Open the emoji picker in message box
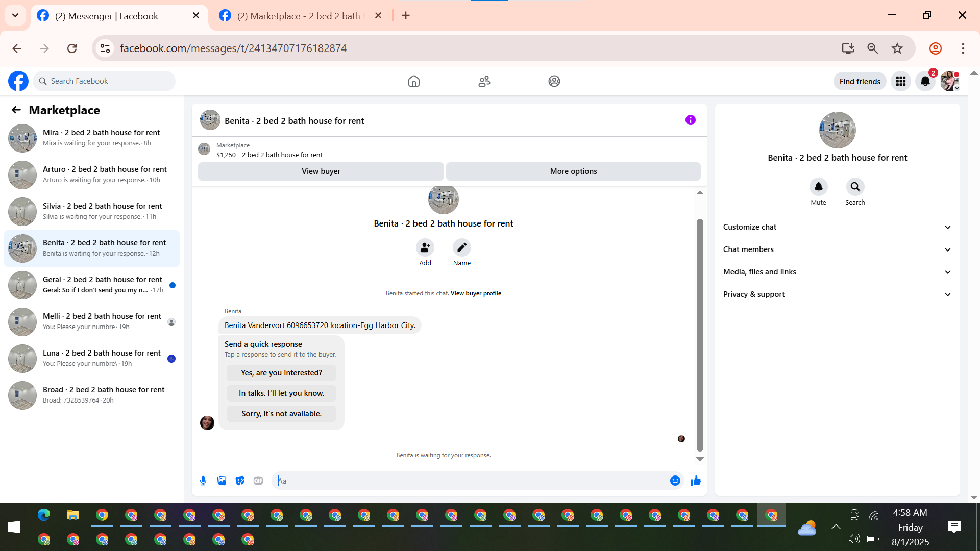 click(675, 481)
